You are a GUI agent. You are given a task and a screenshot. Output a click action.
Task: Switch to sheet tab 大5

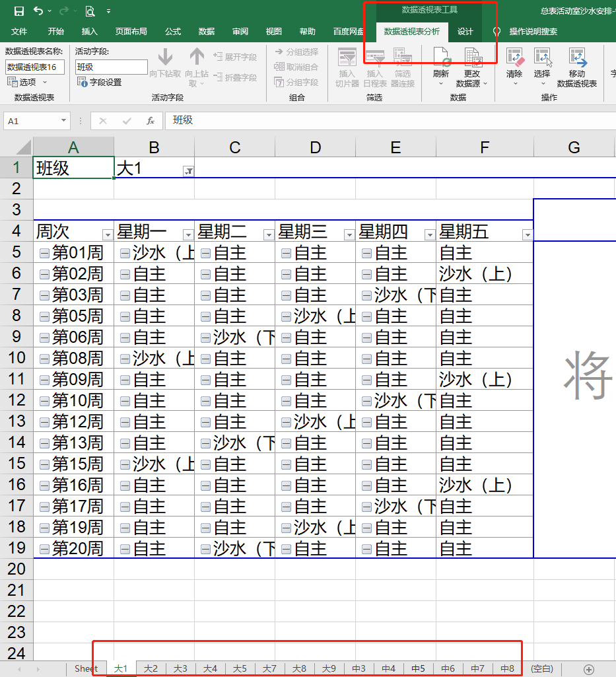240,669
